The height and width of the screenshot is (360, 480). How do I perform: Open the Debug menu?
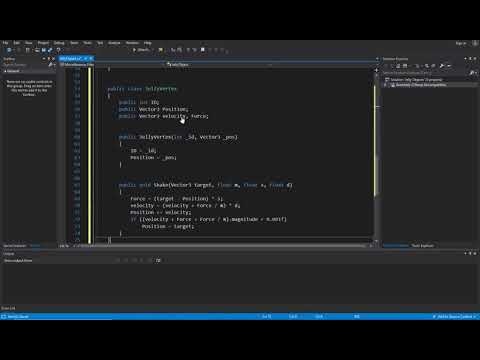click(59, 43)
